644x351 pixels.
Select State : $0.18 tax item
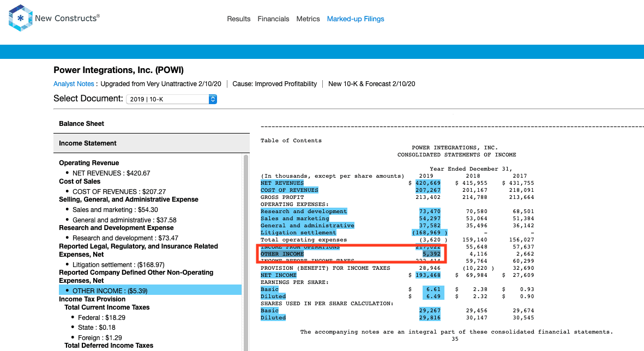point(97,328)
